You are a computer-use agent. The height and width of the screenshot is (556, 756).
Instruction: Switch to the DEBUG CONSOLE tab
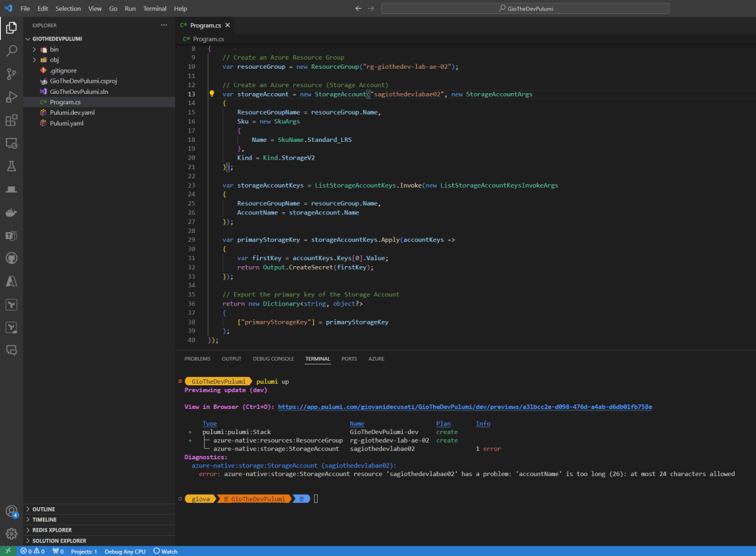pos(273,359)
